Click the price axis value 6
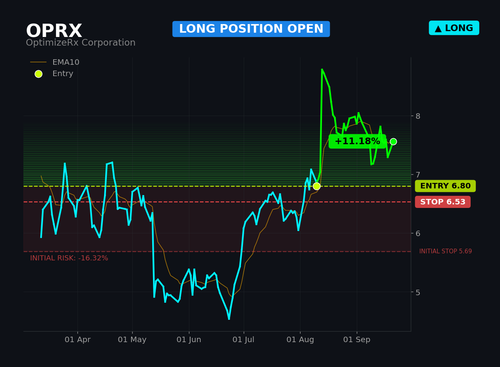This screenshot has height=367, width=500. click(418, 233)
